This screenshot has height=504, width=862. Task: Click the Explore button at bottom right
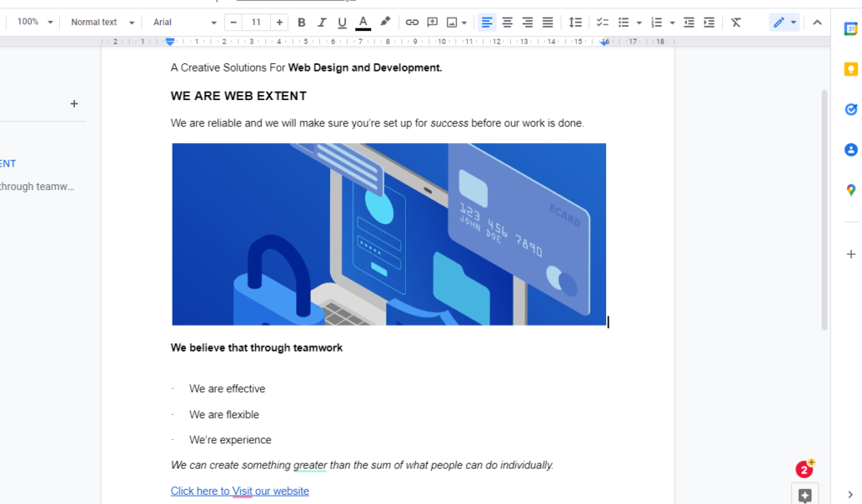[805, 495]
